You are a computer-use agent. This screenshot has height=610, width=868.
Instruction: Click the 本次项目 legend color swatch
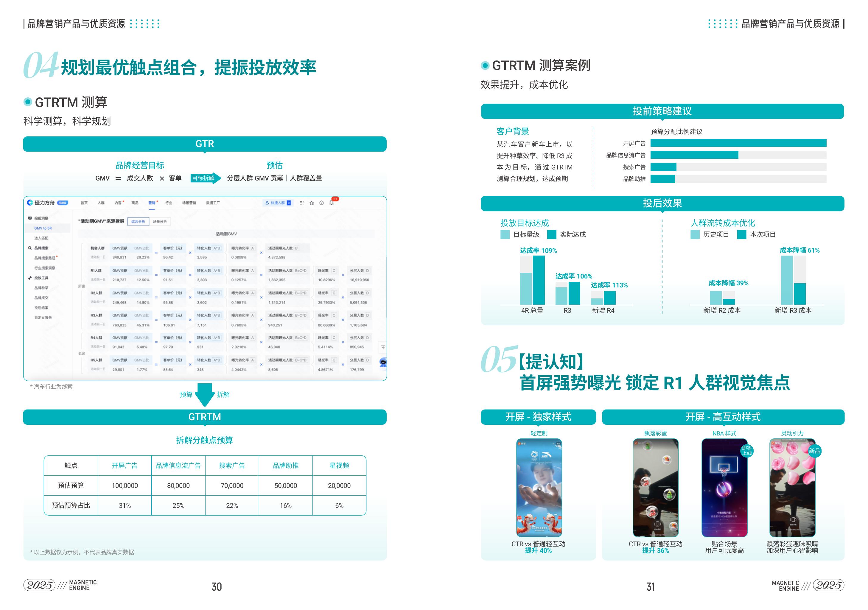tap(742, 234)
